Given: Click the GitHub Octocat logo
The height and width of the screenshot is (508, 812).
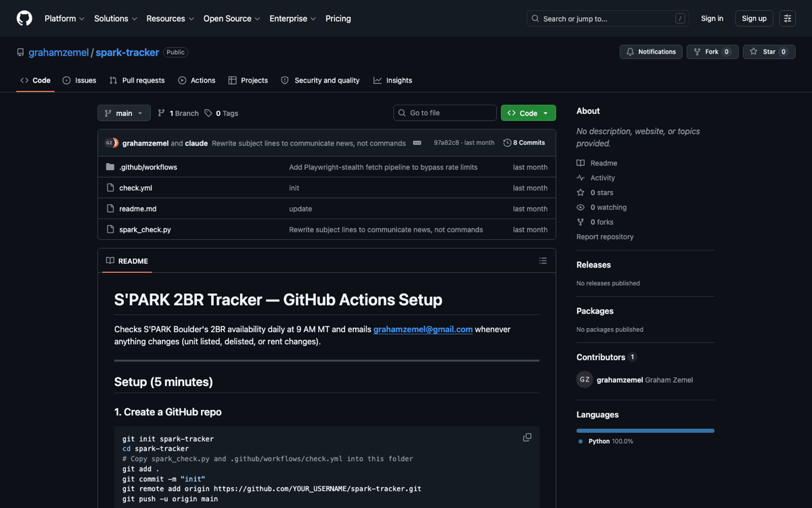Looking at the screenshot, I should pyautogui.click(x=24, y=18).
